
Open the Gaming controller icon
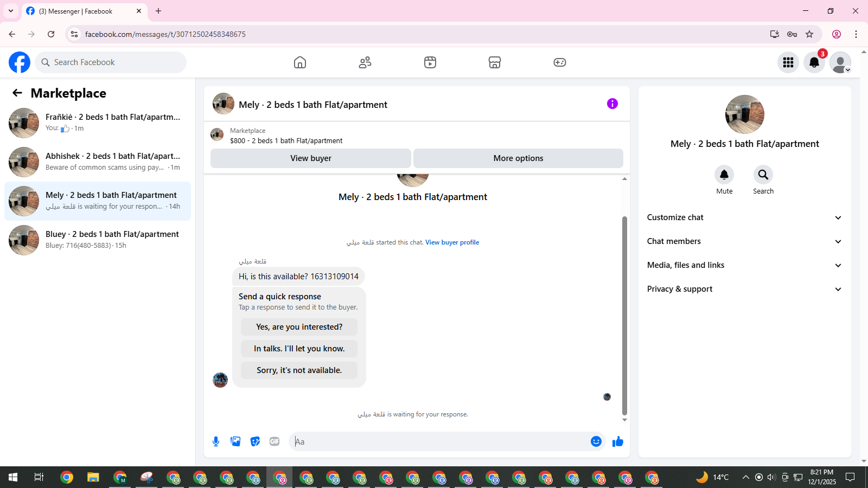[560, 62]
